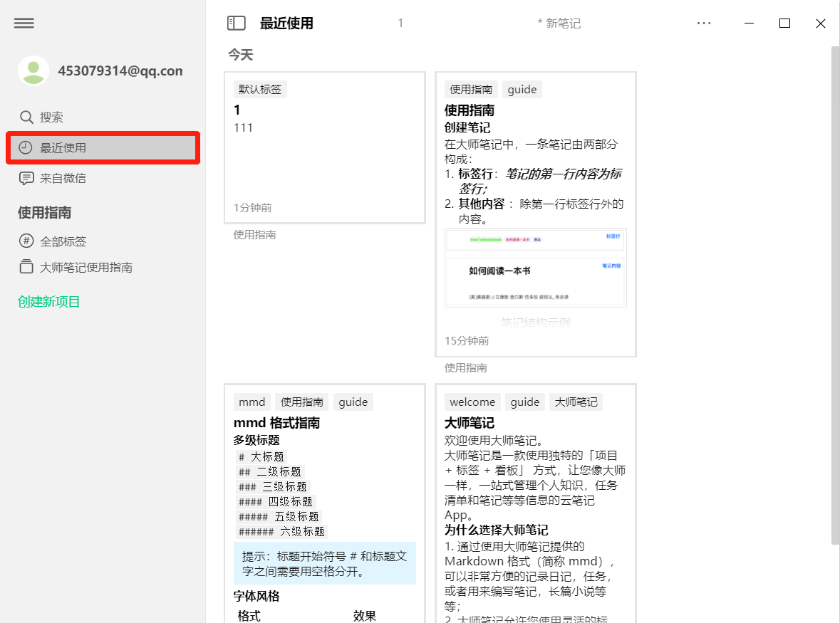Open the 大师笔记 note title
Viewport: 840px width, 623px height.
pyautogui.click(x=470, y=423)
